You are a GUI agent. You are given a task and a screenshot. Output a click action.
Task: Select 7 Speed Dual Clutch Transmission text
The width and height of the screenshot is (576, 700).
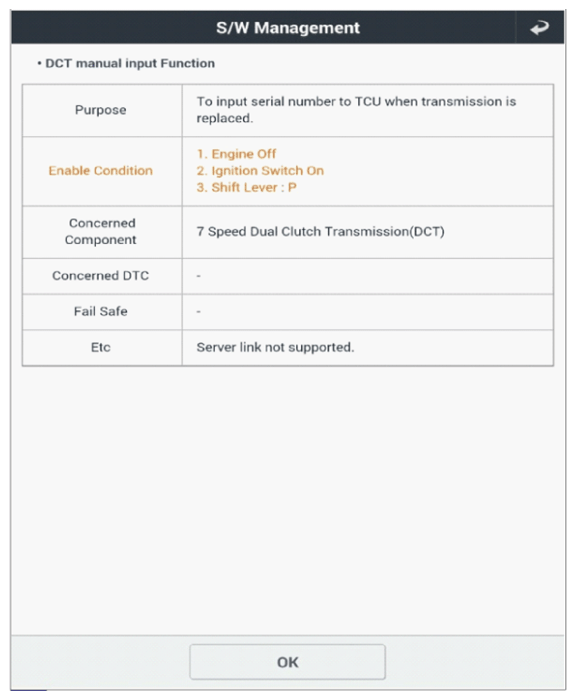pos(320,232)
